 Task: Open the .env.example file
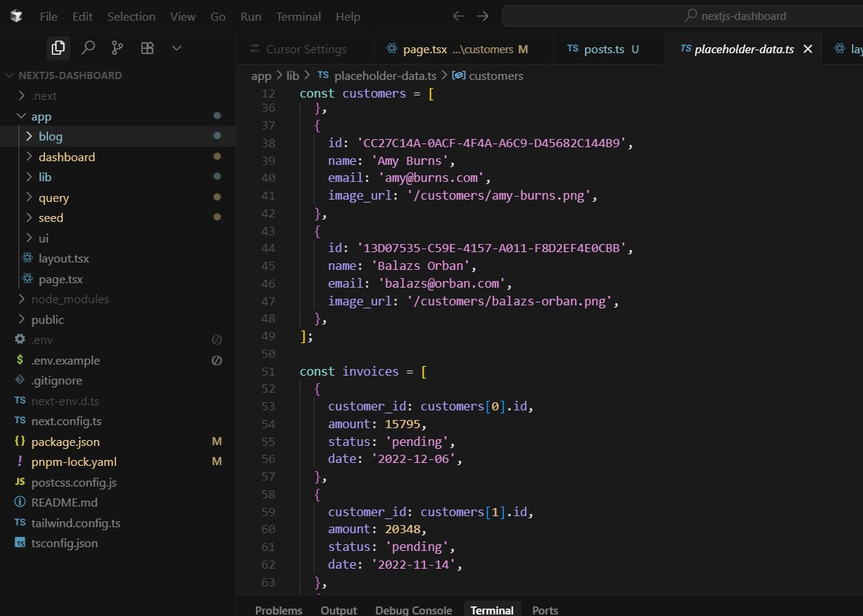point(118,360)
